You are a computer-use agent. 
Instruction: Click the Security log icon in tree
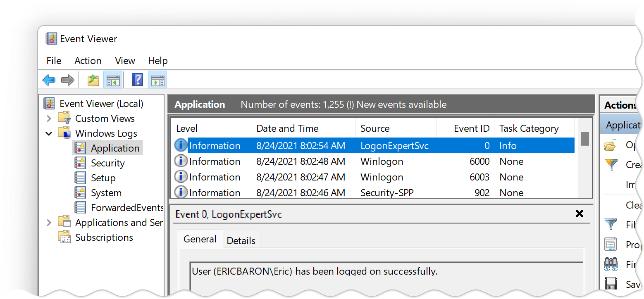pyautogui.click(x=80, y=163)
